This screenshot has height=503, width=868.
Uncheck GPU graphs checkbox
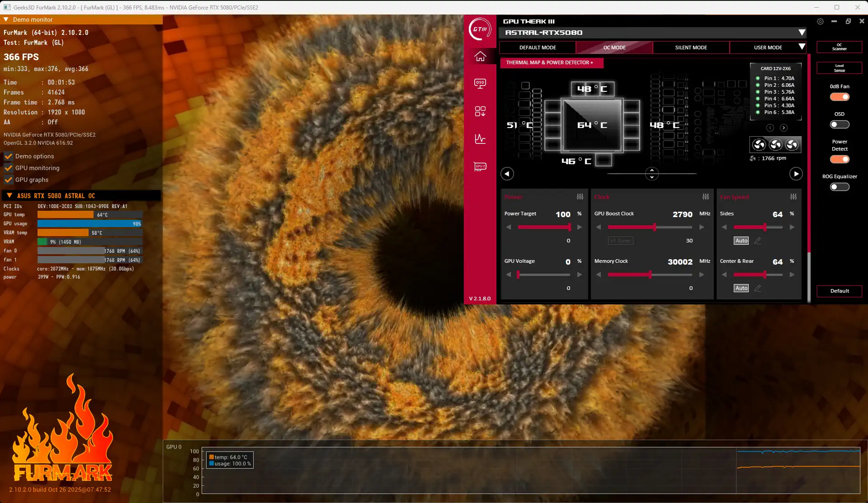[x=8, y=180]
